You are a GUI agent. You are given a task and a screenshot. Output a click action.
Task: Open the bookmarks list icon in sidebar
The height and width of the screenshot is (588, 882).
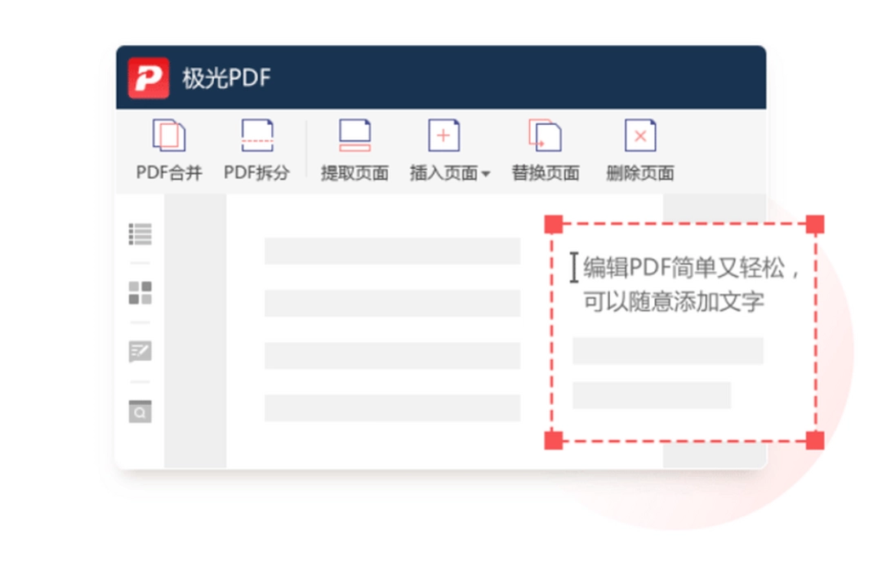click(140, 235)
